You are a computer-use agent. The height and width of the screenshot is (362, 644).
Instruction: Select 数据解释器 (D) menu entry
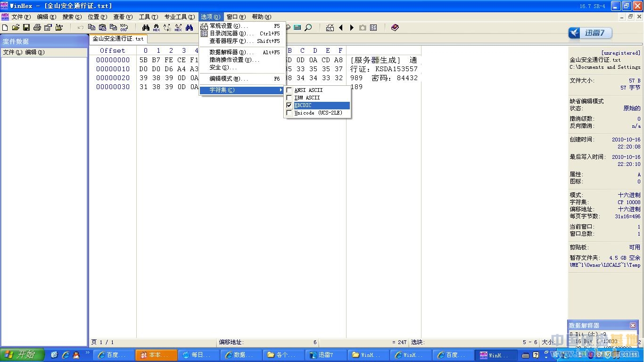(x=228, y=52)
